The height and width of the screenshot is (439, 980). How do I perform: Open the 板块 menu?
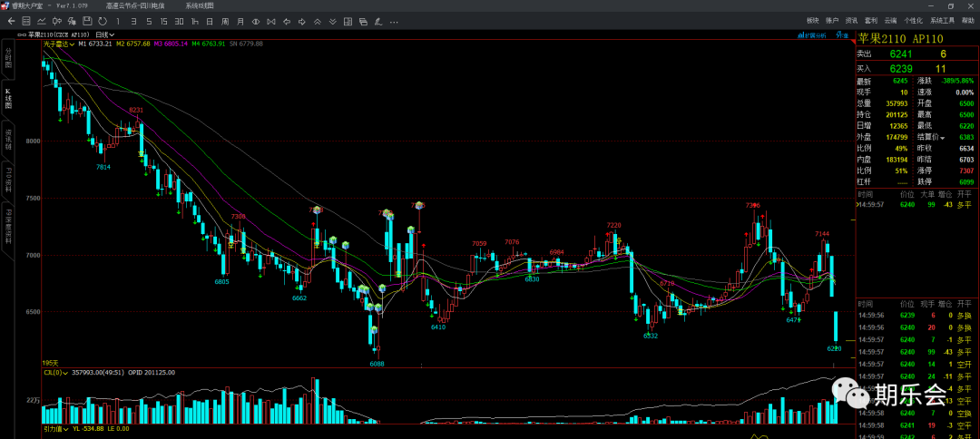click(812, 21)
